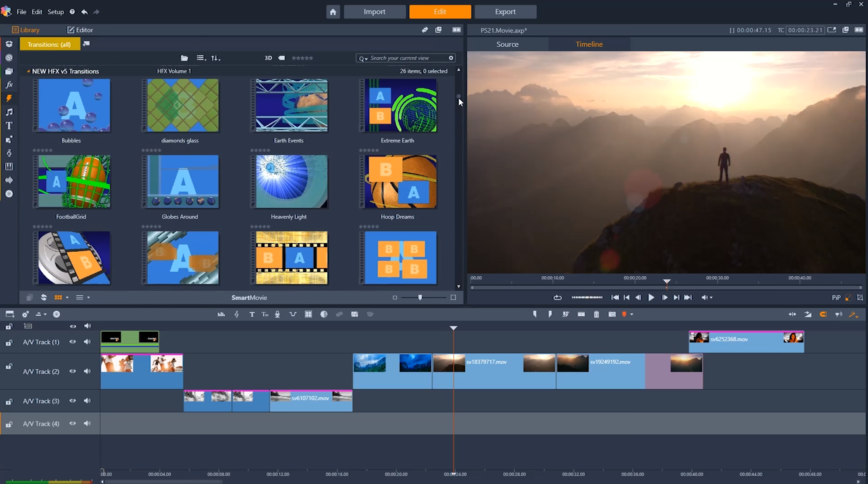
Task: Switch to the Source preview tab
Action: 508,44
